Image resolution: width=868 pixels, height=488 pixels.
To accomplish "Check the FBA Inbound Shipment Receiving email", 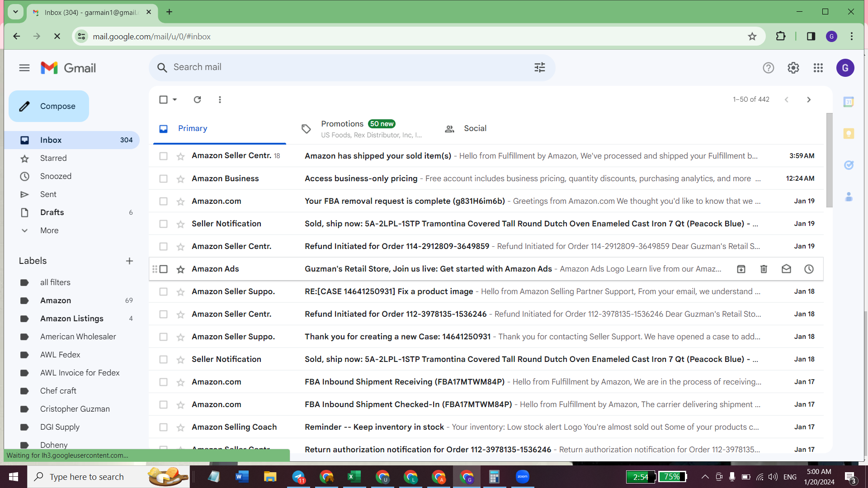I will (x=163, y=382).
